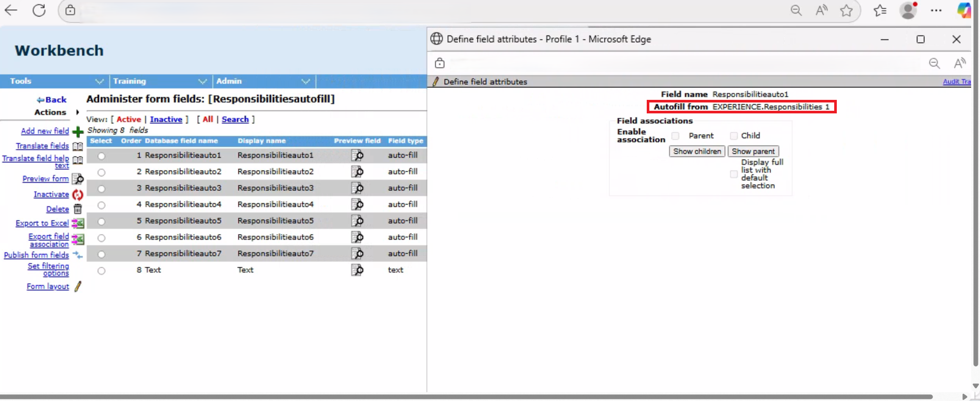Click the Show children button

click(x=697, y=151)
